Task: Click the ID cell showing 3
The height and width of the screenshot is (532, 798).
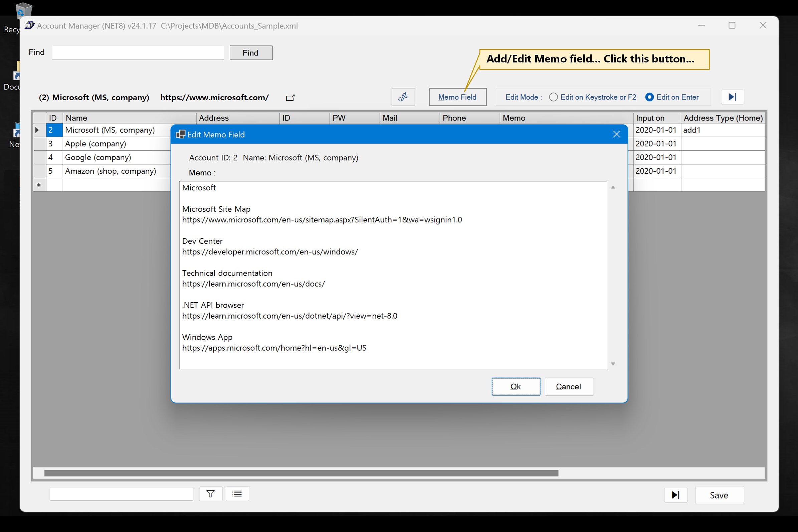Action: click(x=54, y=144)
